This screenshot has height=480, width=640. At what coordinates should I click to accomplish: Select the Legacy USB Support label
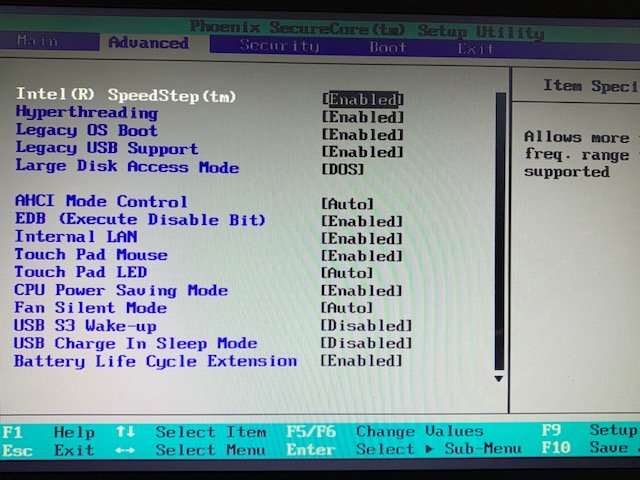[x=107, y=148]
